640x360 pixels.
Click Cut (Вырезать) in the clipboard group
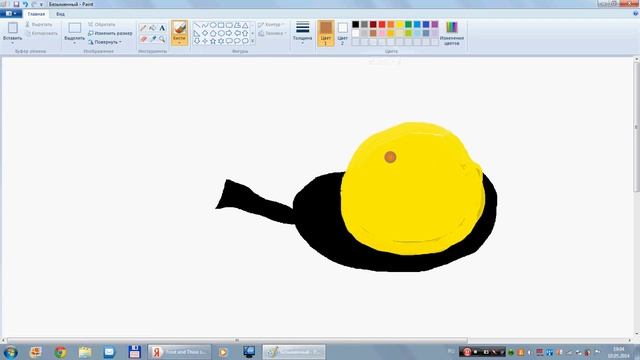pyautogui.click(x=39, y=24)
